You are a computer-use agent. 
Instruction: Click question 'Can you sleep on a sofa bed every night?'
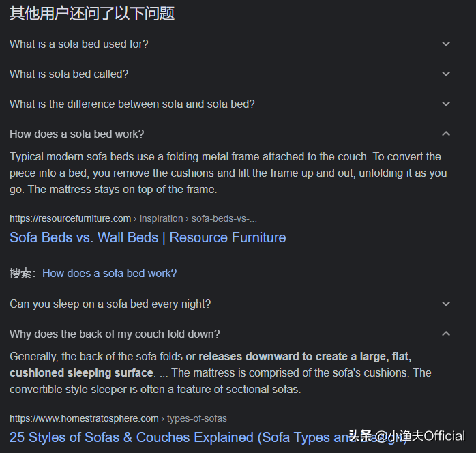point(110,304)
